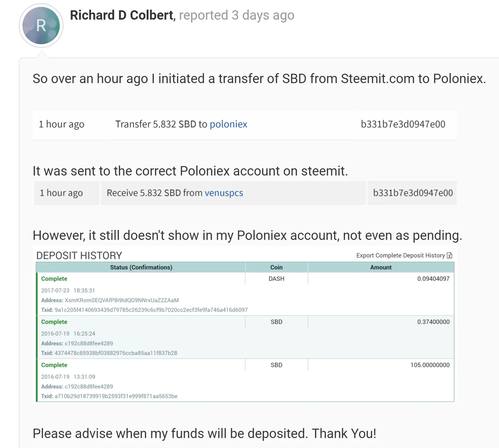Select the Coin column header
The image size is (499, 448).
pos(276,267)
